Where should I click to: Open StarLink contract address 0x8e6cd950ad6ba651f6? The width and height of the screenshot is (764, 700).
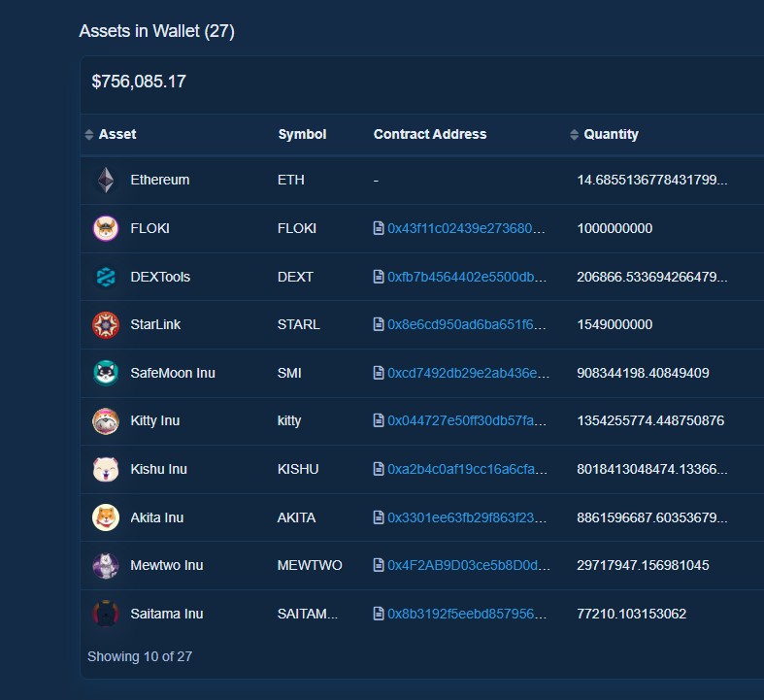coord(467,324)
